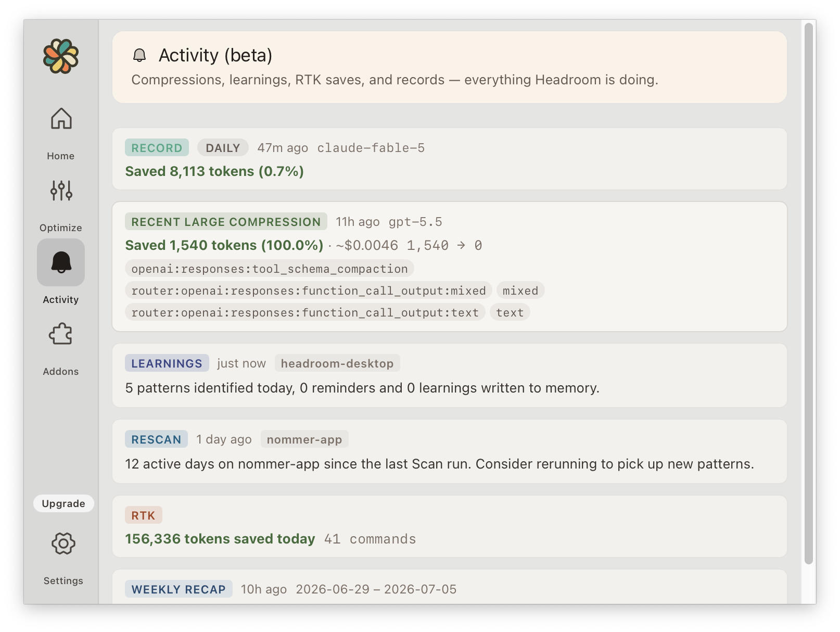The height and width of the screenshot is (632, 840).
Task: Click the LEARNINGS badge
Action: (167, 363)
